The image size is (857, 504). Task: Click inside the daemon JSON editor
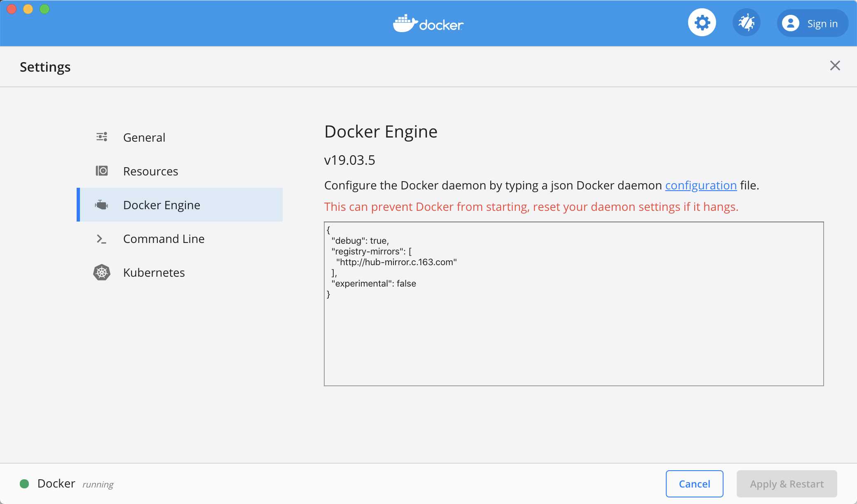[574, 304]
